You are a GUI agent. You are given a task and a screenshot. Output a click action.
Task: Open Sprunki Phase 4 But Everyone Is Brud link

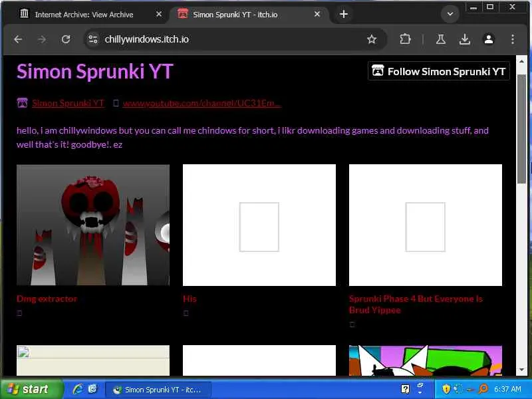click(416, 305)
